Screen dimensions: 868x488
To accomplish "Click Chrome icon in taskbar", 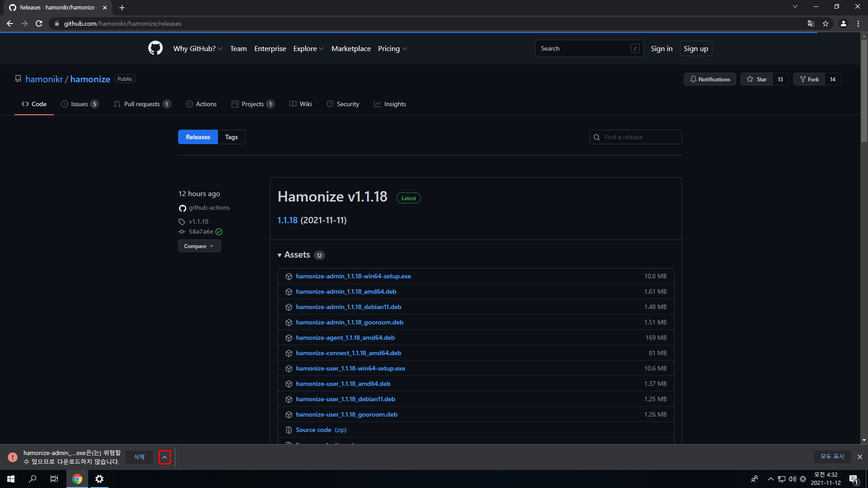I will tap(77, 479).
